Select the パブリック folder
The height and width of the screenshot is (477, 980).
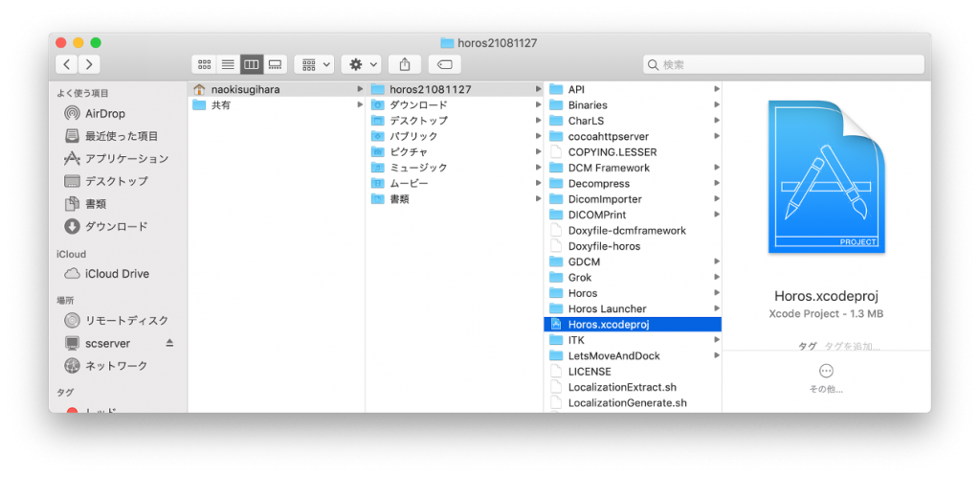[x=455, y=136]
